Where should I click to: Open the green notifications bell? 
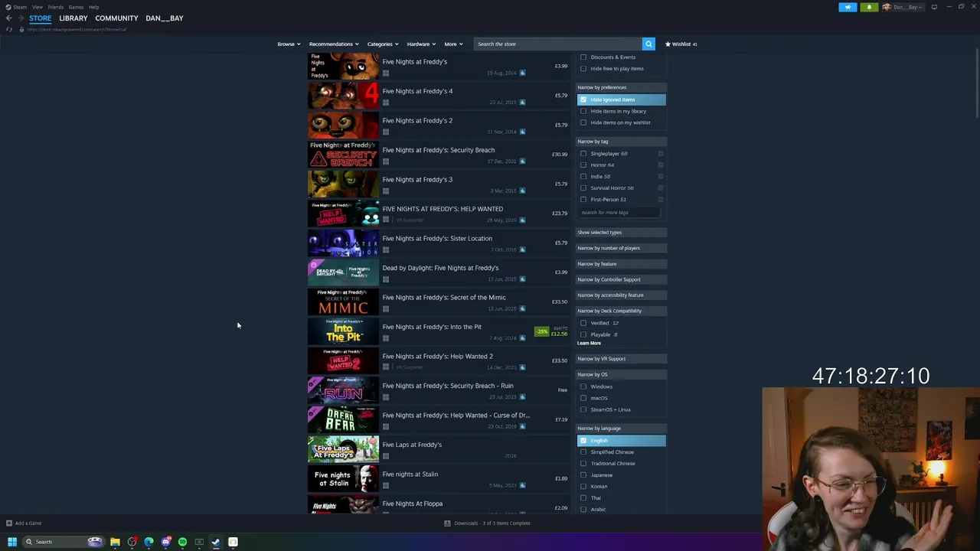(x=869, y=7)
